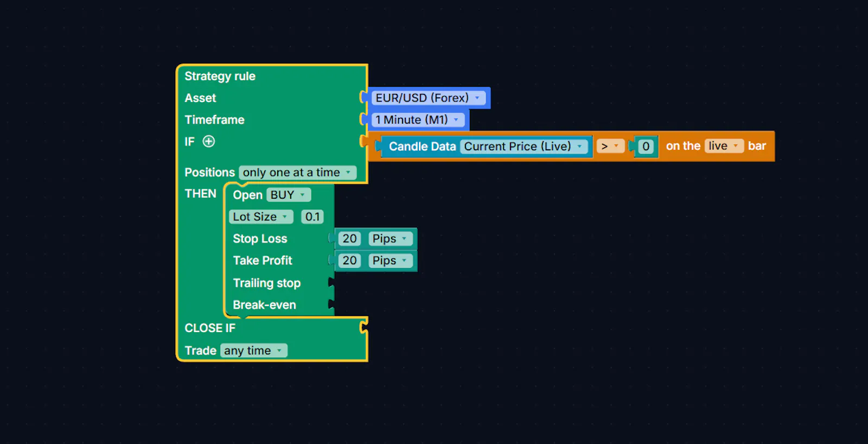The width and height of the screenshot is (868, 444).
Task: Open the Lot Size type dropdown
Action: pyautogui.click(x=261, y=217)
